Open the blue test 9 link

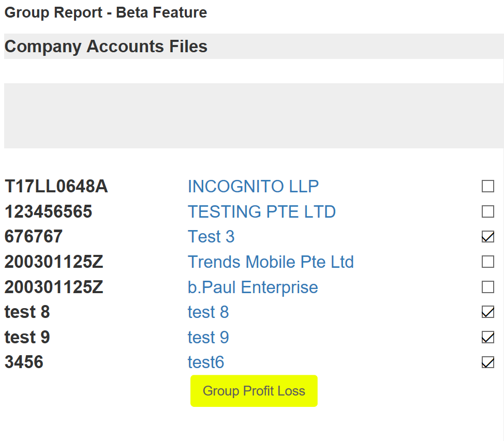click(x=208, y=338)
